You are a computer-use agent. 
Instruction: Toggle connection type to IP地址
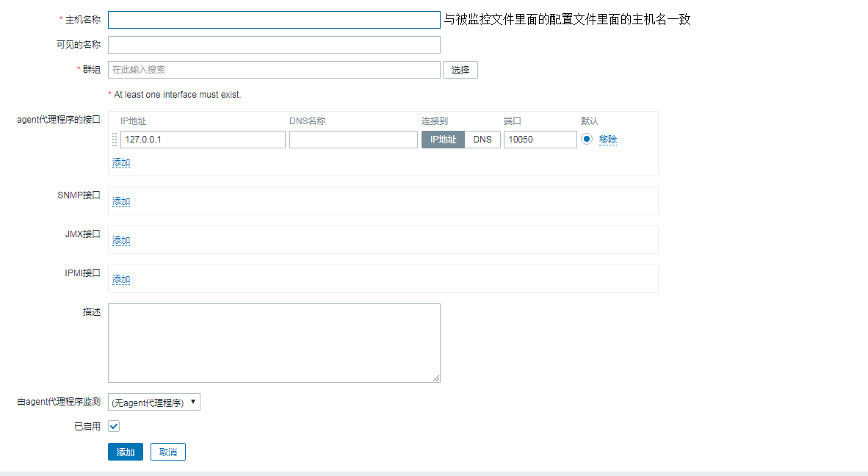point(443,139)
